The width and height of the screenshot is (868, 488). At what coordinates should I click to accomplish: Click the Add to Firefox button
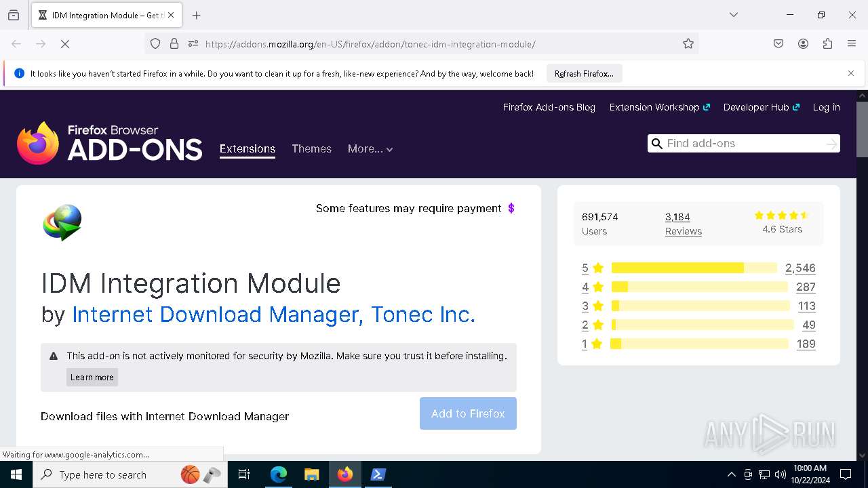tap(468, 413)
